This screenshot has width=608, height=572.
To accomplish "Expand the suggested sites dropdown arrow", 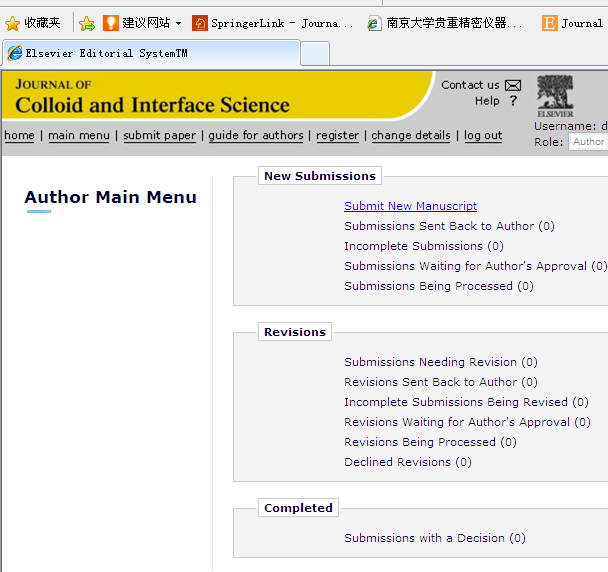I will pos(178,23).
